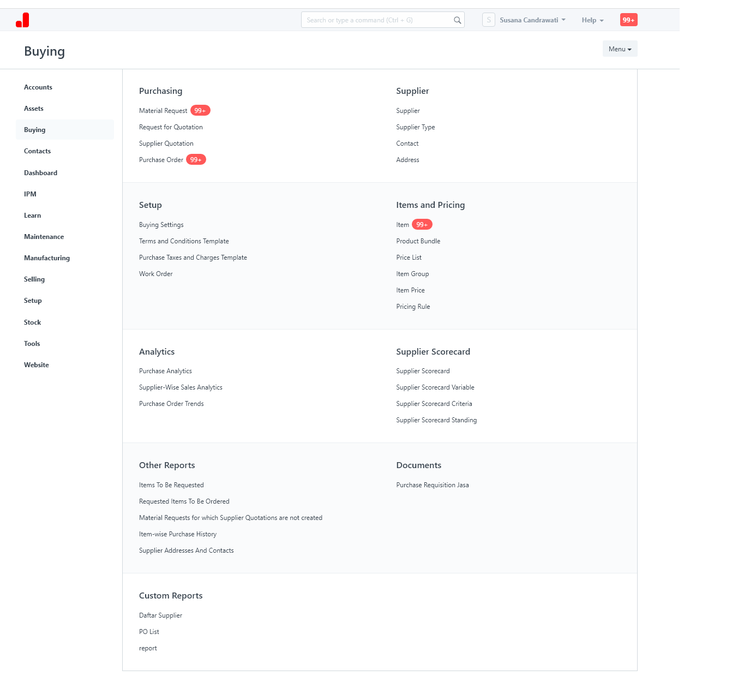
Task: Click the red ERPNext logo icon
Action: tap(22, 20)
